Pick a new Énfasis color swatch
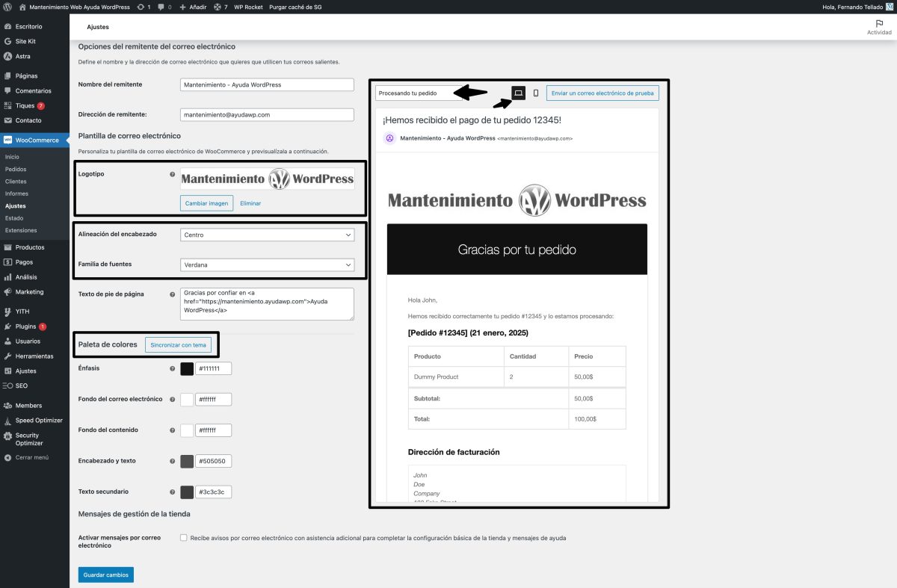This screenshot has height=588, width=897. click(x=187, y=368)
